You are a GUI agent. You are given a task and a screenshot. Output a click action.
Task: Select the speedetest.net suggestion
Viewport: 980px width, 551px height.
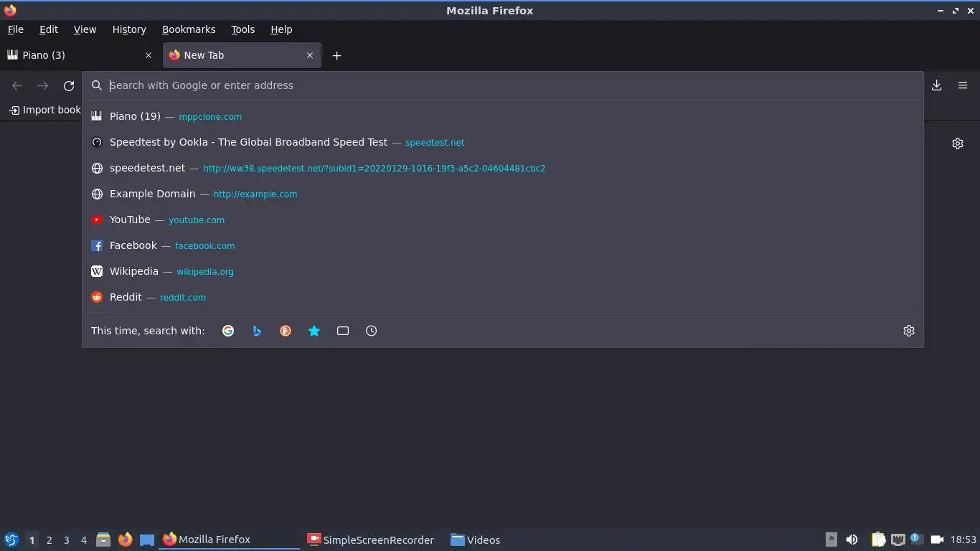(x=502, y=168)
